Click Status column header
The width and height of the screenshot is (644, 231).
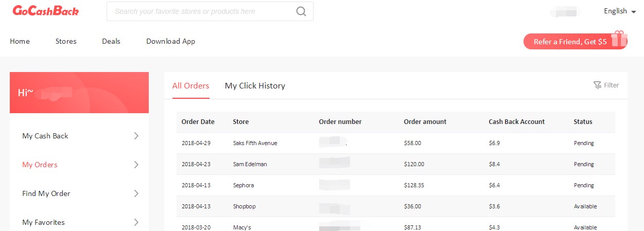(x=583, y=122)
